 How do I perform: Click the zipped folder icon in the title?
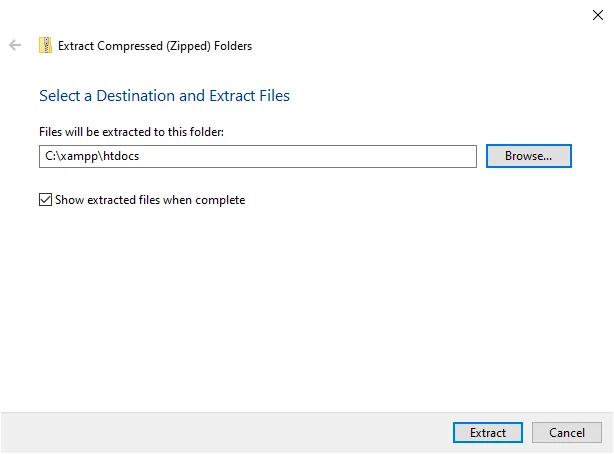[x=45, y=45]
